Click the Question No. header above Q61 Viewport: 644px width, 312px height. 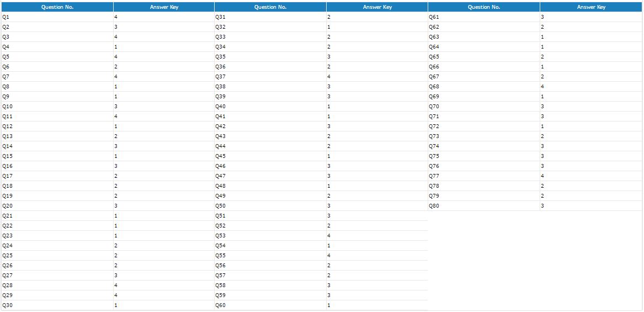[x=483, y=7]
